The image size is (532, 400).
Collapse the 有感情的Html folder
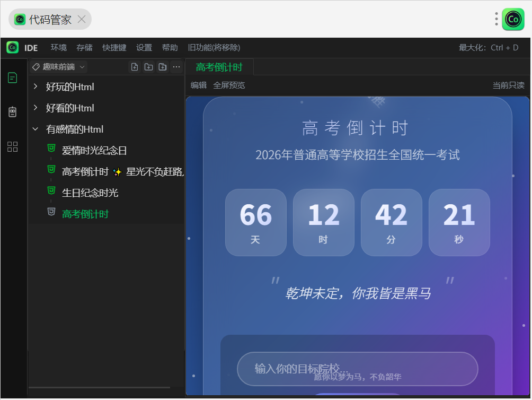(36, 129)
